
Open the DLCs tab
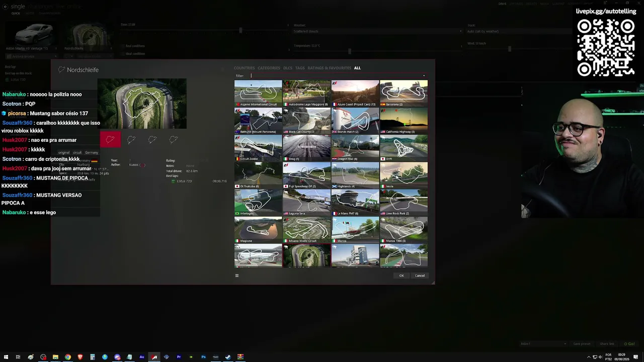[x=288, y=68]
